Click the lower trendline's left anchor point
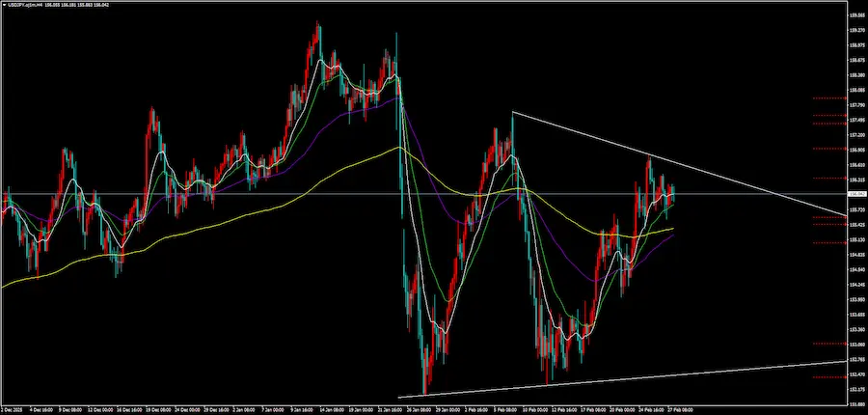 398,396
